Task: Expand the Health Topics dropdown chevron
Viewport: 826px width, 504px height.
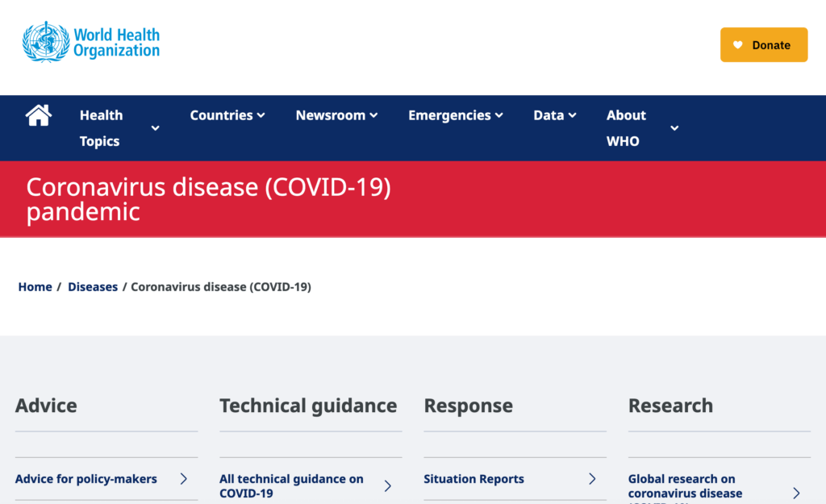Action: 156,128
